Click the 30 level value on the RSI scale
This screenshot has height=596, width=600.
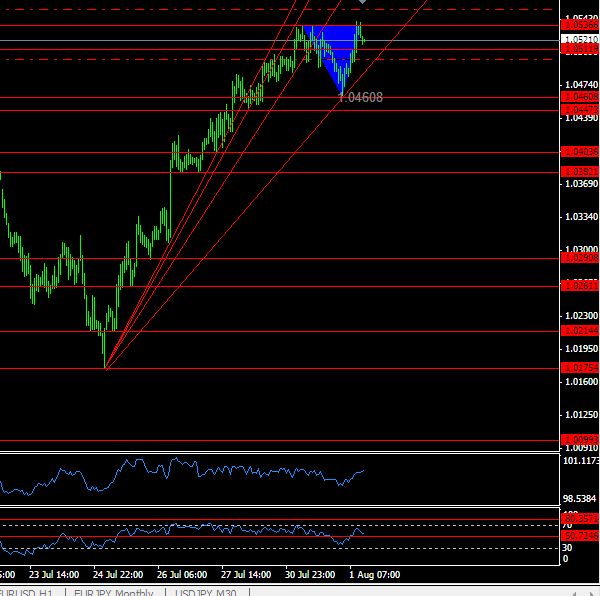point(567,548)
